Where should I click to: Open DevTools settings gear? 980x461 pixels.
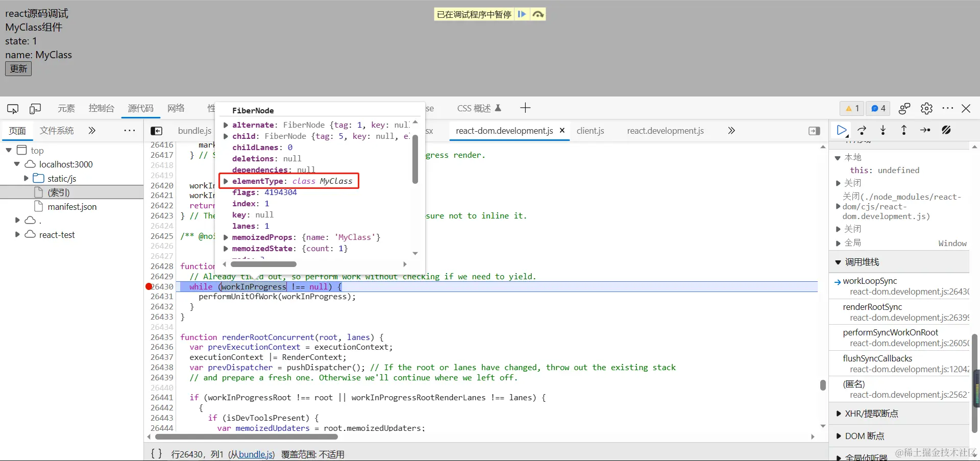point(926,108)
